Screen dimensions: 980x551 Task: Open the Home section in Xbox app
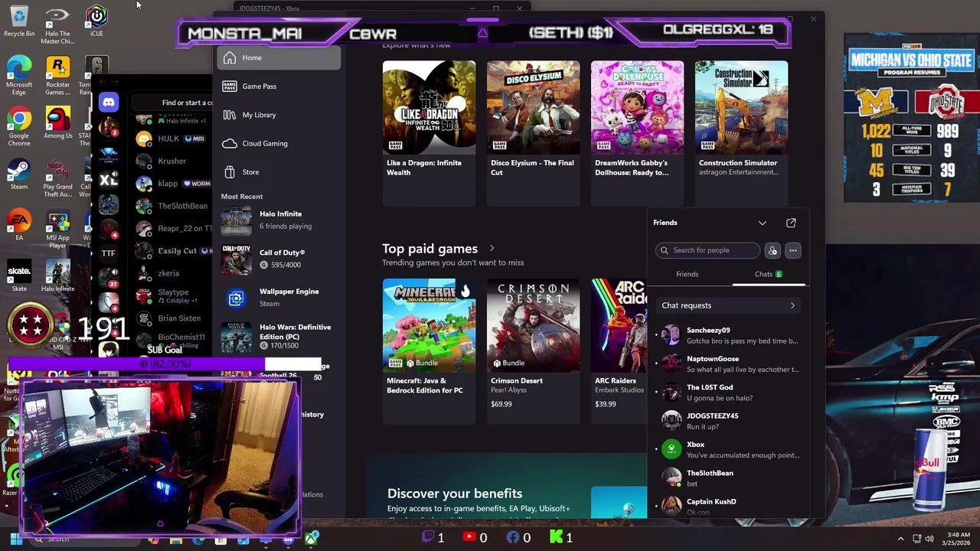[x=279, y=58]
